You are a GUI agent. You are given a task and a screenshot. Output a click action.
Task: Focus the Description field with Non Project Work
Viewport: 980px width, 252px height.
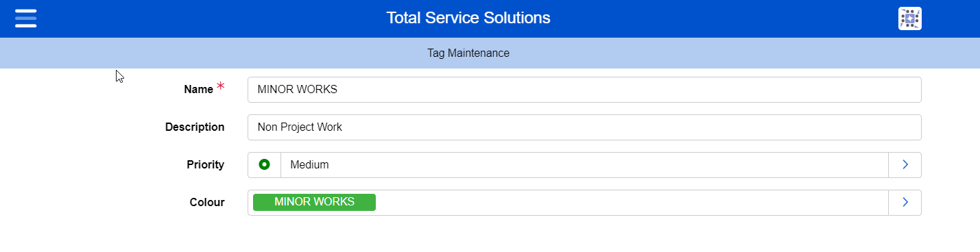coord(584,127)
